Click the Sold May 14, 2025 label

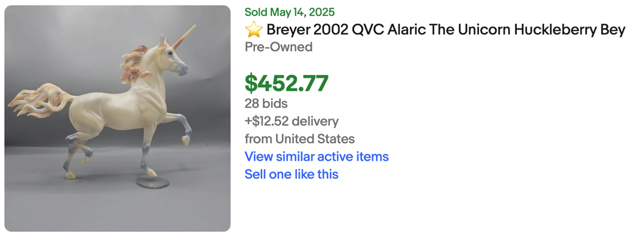[x=289, y=12]
